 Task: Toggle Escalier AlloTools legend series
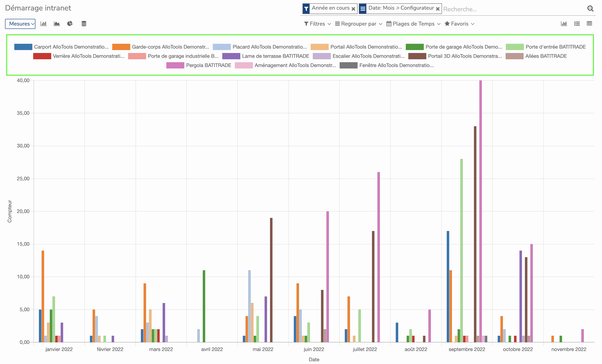click(359, 56)
